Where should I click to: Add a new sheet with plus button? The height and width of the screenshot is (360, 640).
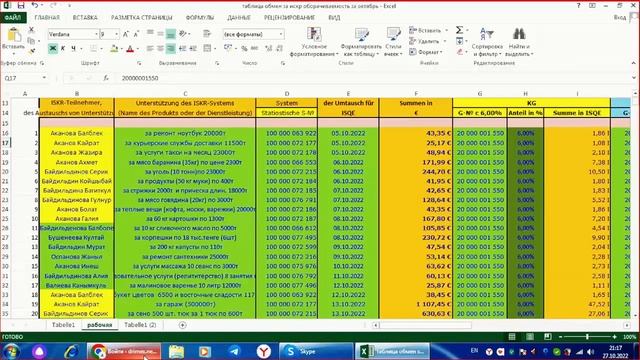[x=182, y=325]
